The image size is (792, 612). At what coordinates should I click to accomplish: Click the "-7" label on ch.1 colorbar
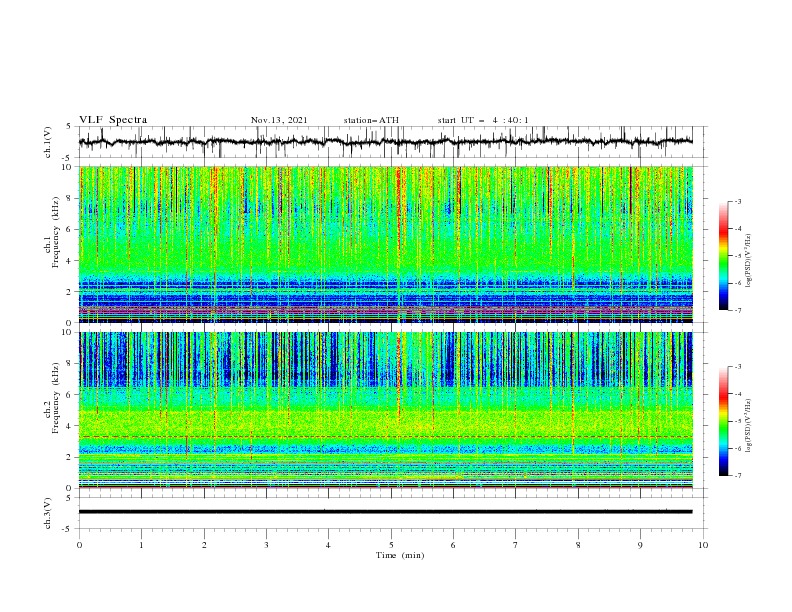coord(738,310)
